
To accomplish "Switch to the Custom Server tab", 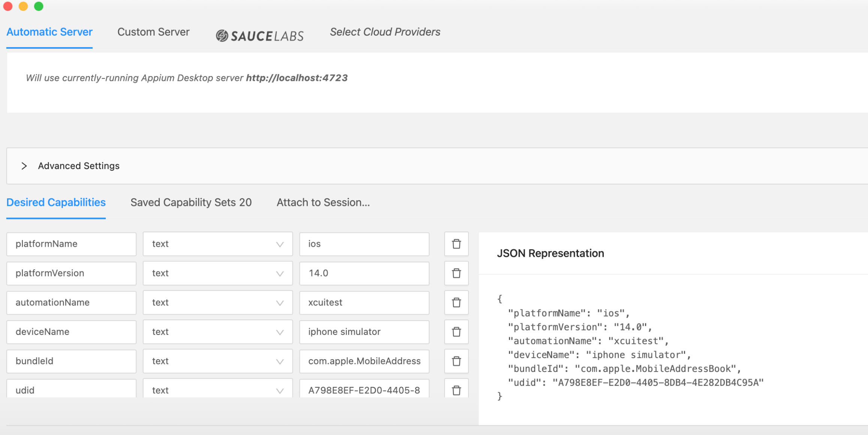I will point(153,32).
